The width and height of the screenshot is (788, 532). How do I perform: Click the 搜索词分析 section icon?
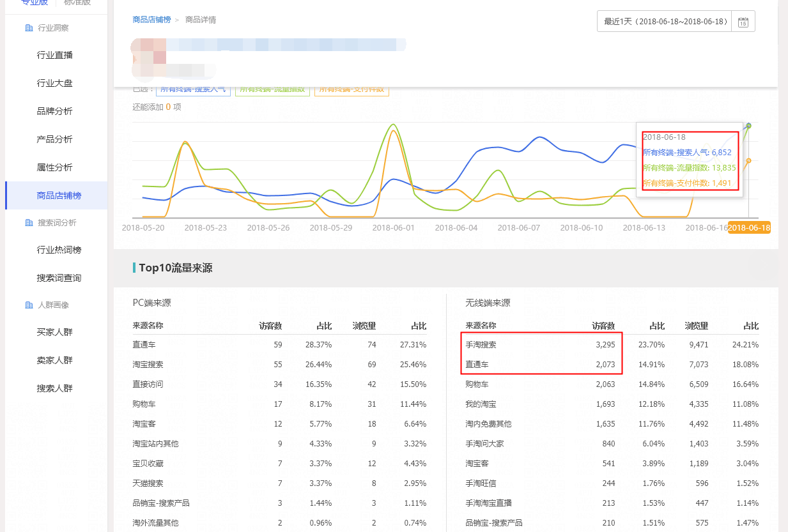(29, 223)
